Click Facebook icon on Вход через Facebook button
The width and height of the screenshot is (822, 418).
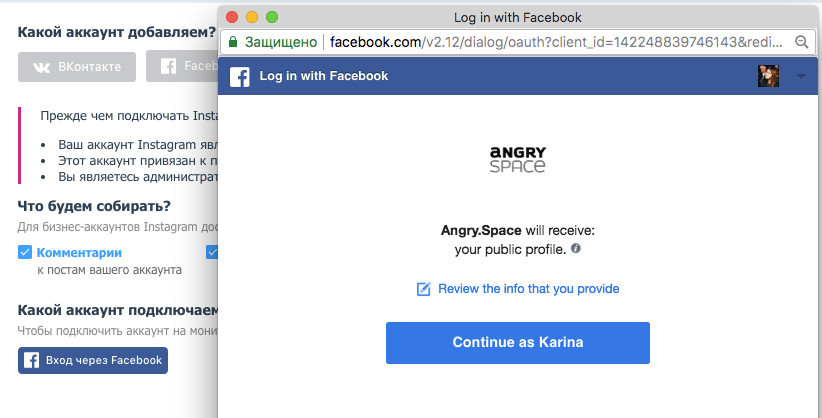(31, 360)
